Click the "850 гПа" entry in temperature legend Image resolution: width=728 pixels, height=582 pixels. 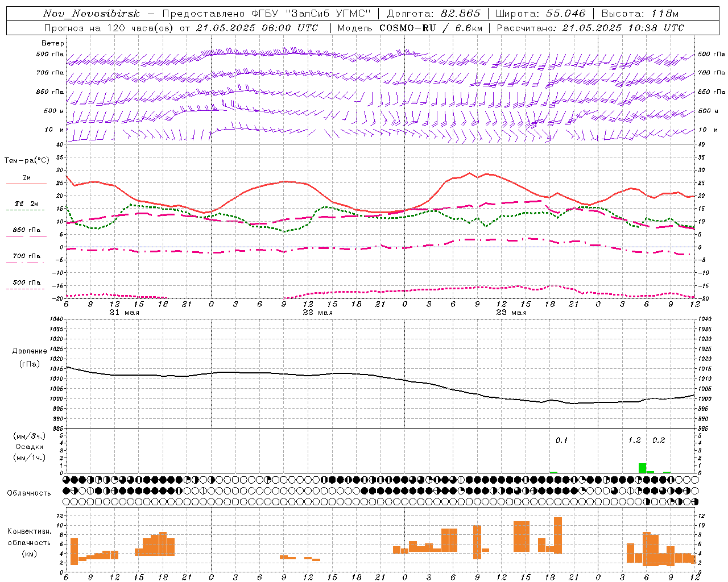click(27, 230)
